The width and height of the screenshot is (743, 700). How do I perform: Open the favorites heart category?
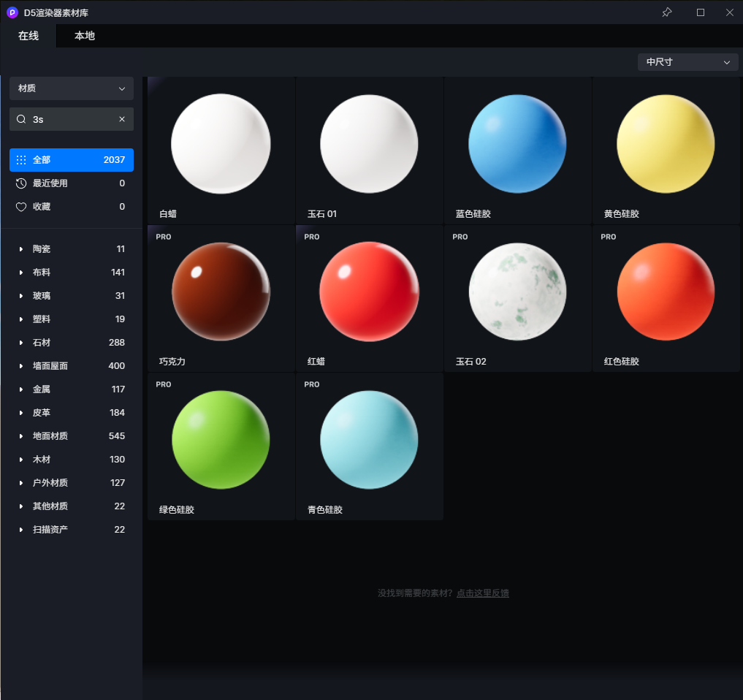(x=71, y=207)
